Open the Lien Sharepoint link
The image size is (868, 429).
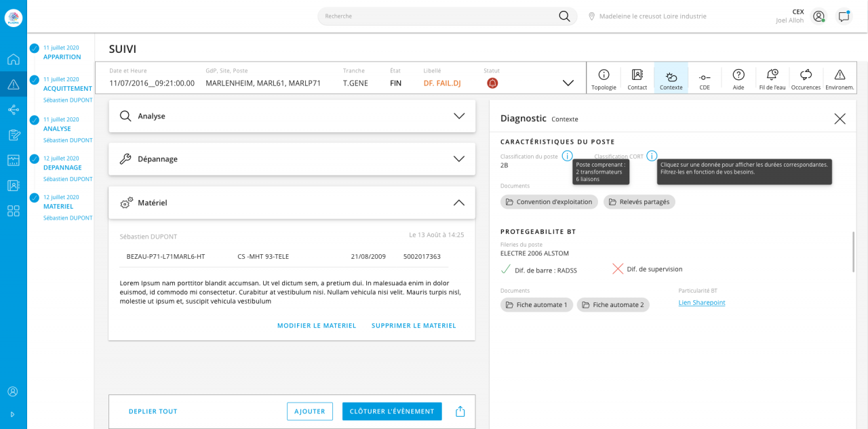tap(702, 303)
